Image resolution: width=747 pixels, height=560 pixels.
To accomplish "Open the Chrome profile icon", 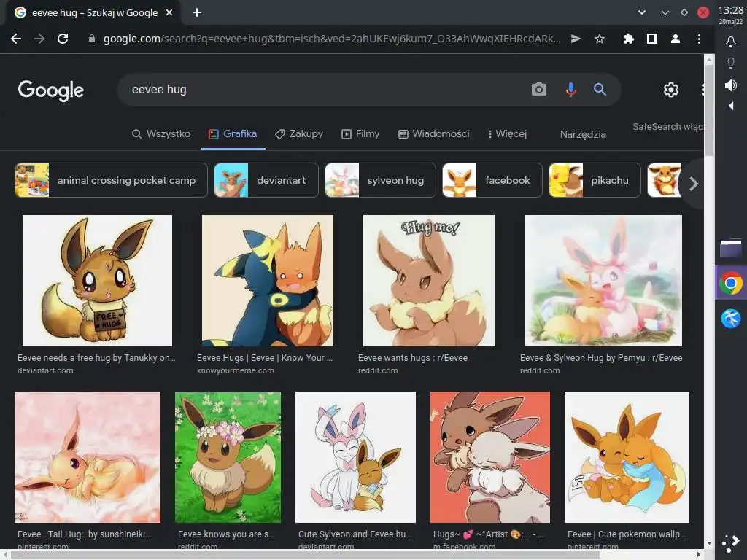I will pyautogui.click(x=675, y=39).
